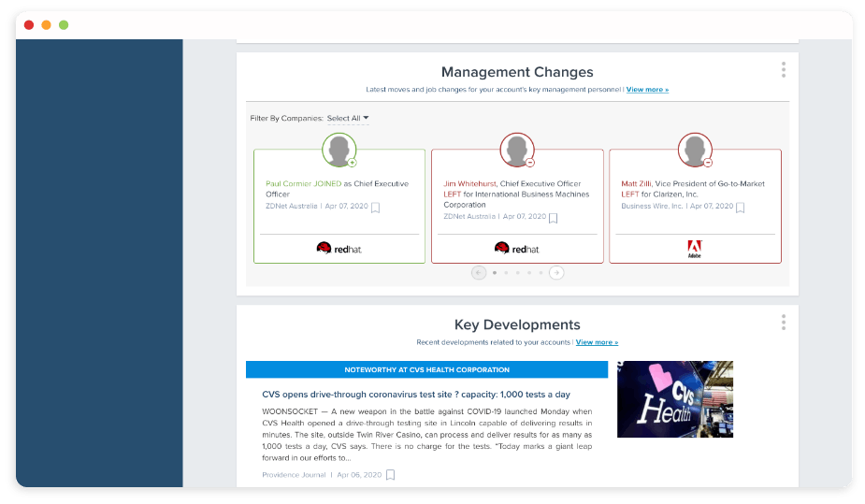Image resolution: width=865 pixels, height=504 pixels.
Task: Expand the Select All companies filter dropdown
Action: [x=348, y=118]
